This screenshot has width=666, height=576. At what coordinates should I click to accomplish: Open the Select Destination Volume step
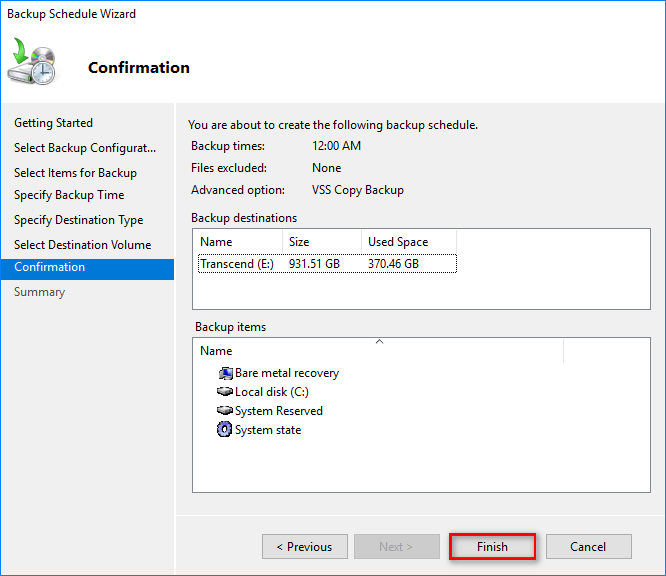(83, 245)
